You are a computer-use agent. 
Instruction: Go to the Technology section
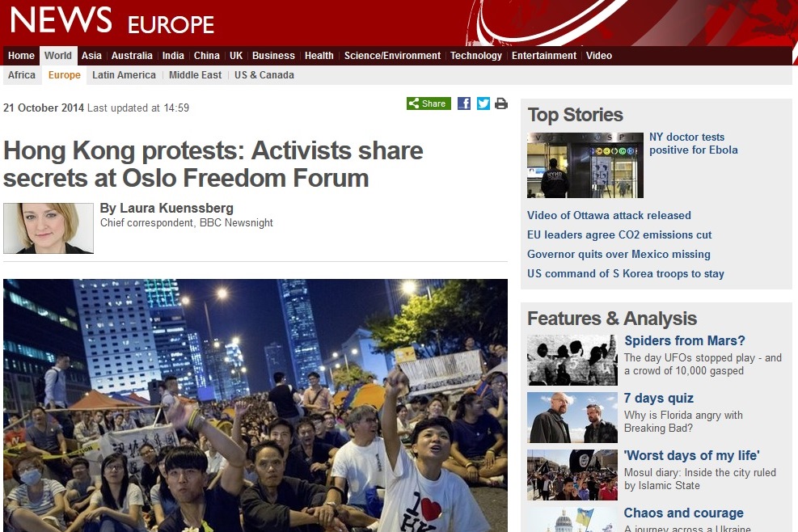476,56
